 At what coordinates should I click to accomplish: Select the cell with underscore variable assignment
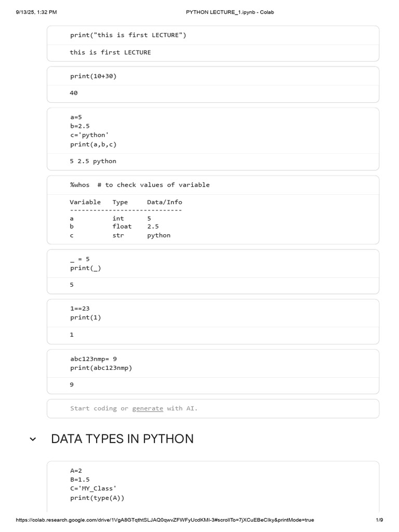pyautogui.click(x=213, y=264)
